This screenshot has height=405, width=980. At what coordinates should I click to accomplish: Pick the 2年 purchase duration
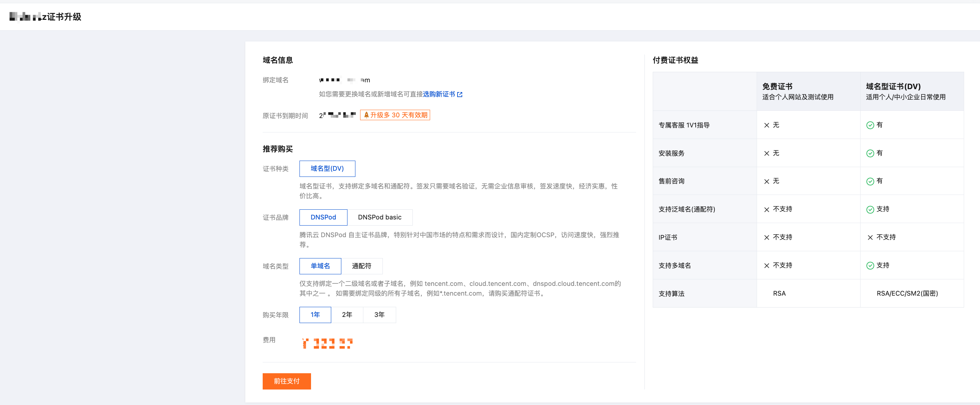pyautogui.click(x=347, y=315)
